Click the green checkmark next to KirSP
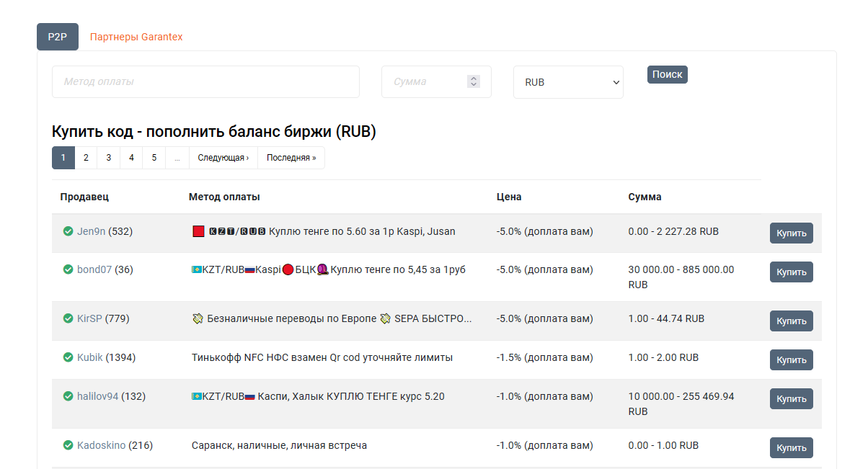This screenshot has width=868, height=469. [x=68, y=318]
